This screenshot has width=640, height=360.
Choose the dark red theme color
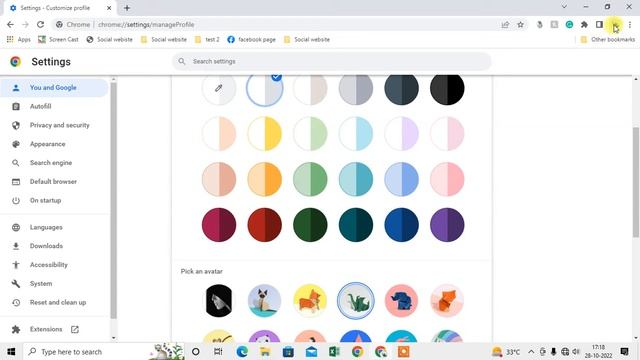[x=264, y=225]
